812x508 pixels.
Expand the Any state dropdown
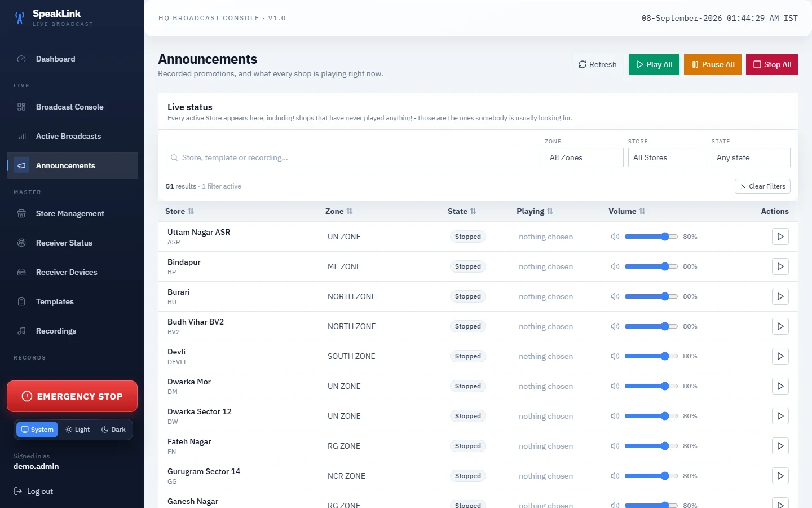[x=751, y=157]
